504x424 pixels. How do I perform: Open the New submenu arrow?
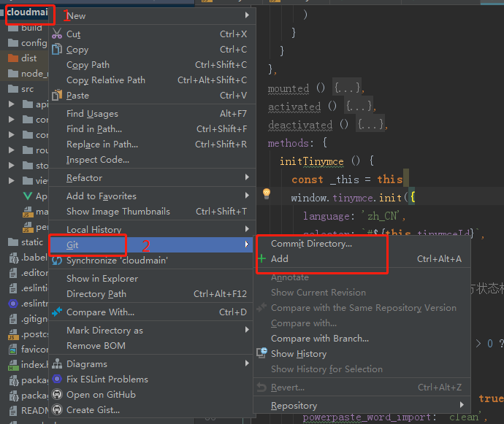pos(247,15)
